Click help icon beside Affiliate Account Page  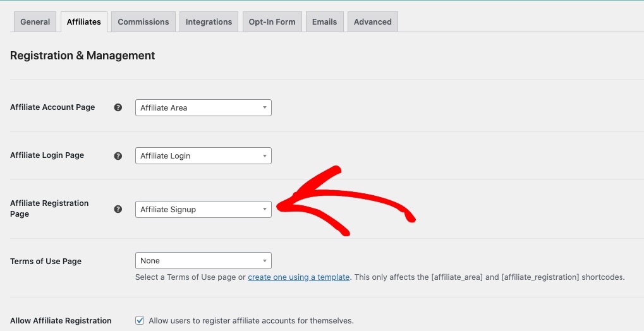118,107
